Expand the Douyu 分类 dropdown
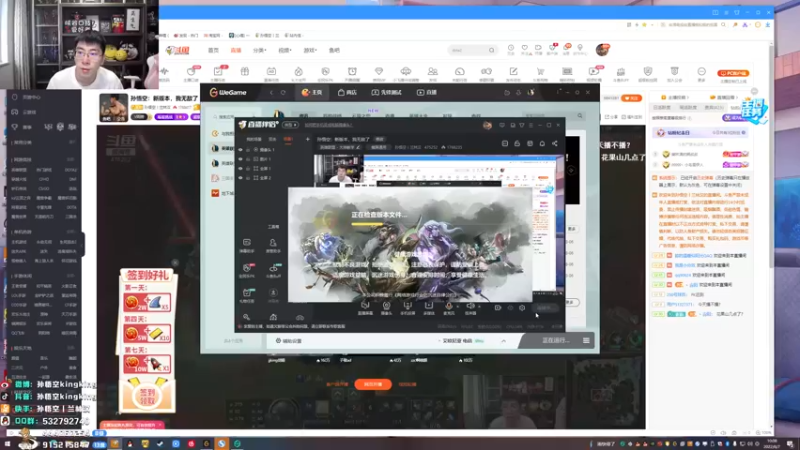The height and width of the screenshot is (450, 800). click(260, 51)
